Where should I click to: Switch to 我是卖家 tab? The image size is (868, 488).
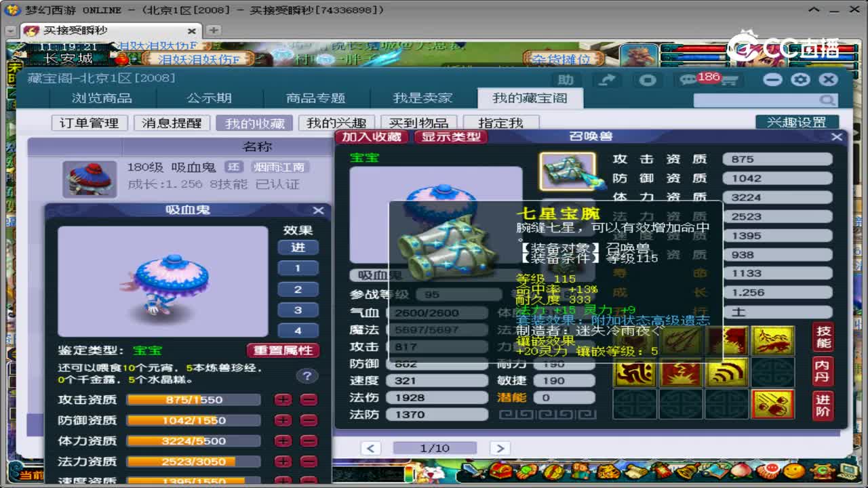[x=422, y=98]
